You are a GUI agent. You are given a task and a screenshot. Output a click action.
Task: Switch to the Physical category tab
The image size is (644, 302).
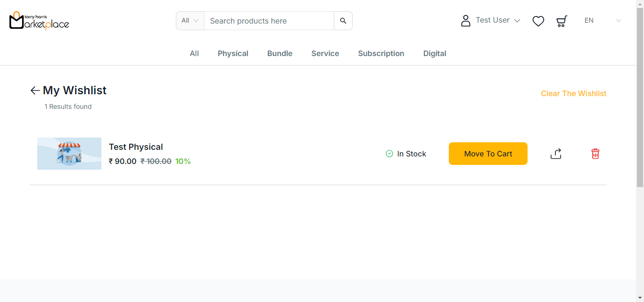pos(233,54)
